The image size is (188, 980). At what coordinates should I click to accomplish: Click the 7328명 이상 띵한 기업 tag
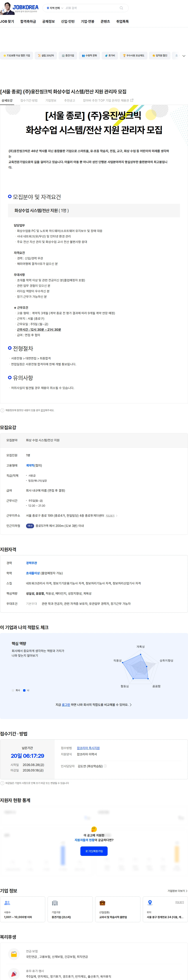[x=16, y=56]
